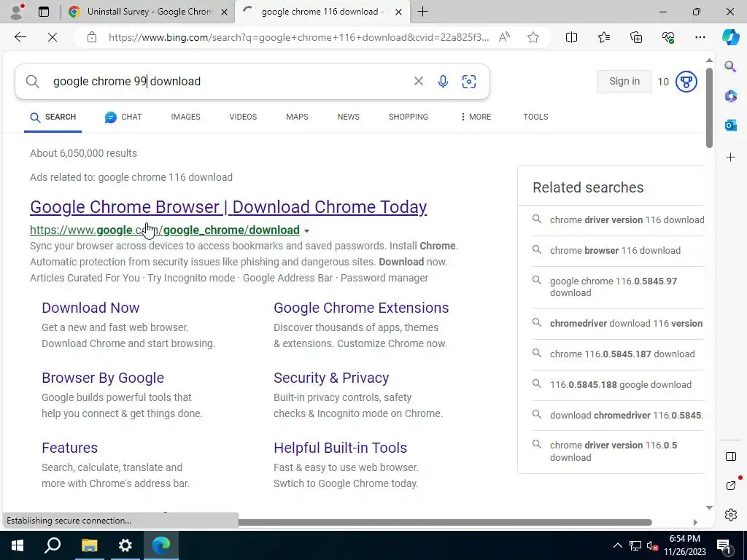Go back with the back arrow
The width and height of the screenshot is (747, 560).
tap(20, 37)
